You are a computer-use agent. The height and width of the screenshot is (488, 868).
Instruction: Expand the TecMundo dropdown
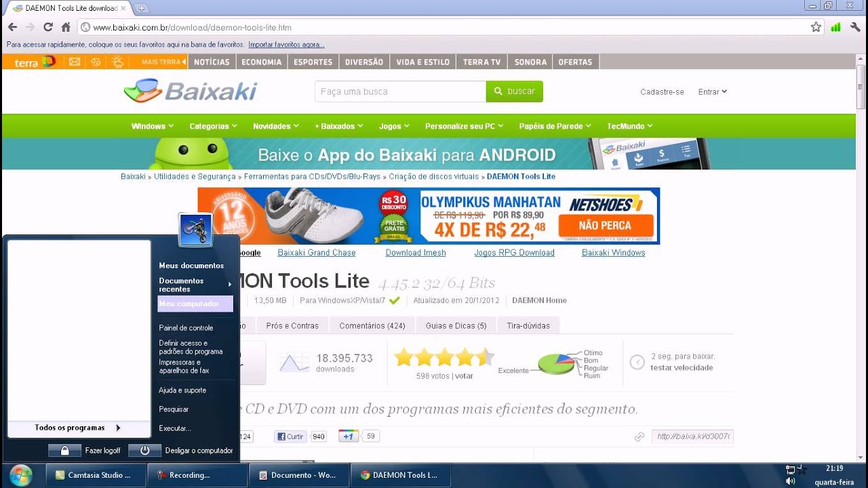(630, 126)
